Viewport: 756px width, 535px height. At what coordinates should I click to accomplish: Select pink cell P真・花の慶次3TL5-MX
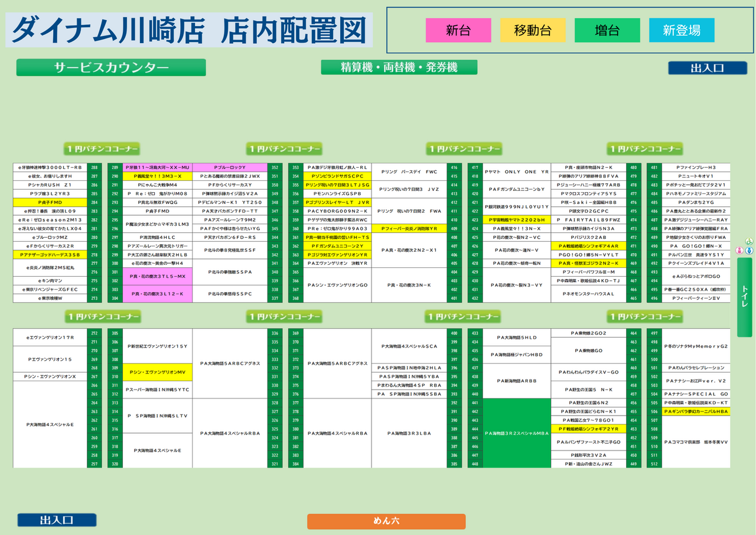(x=157, y=276)
